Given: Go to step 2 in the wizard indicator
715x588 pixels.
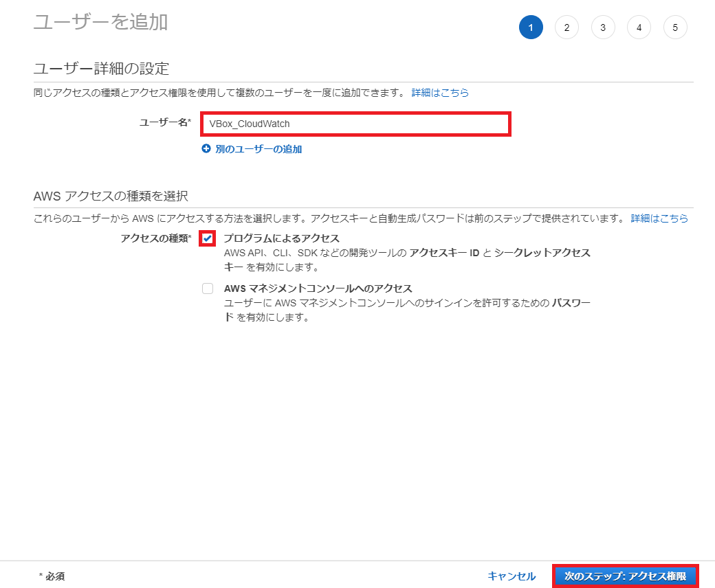Looking at the screenshot, I should (566, 27).
